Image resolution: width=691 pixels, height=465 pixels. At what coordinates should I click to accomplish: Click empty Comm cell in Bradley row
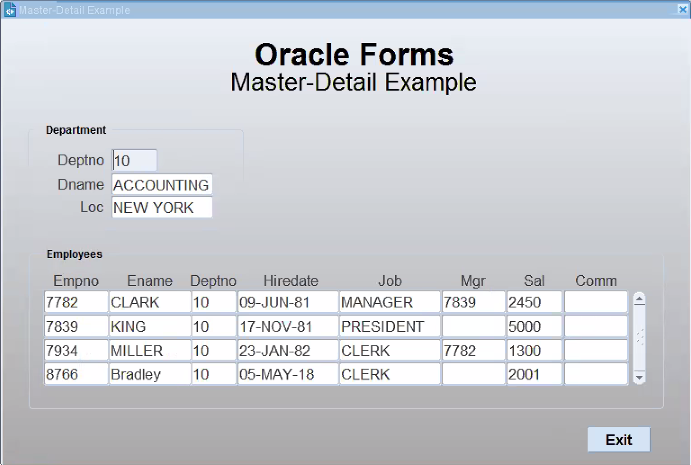(596, 374)
